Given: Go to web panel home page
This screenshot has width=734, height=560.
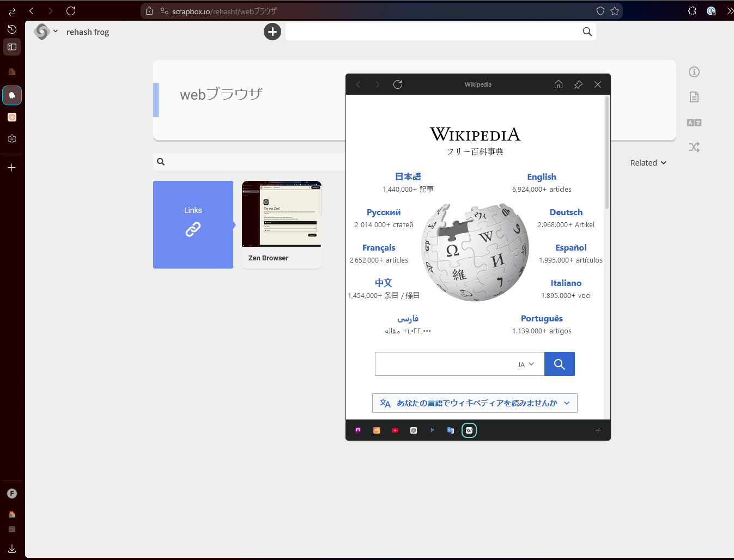Looking at the screenshot, I should 559,84.
